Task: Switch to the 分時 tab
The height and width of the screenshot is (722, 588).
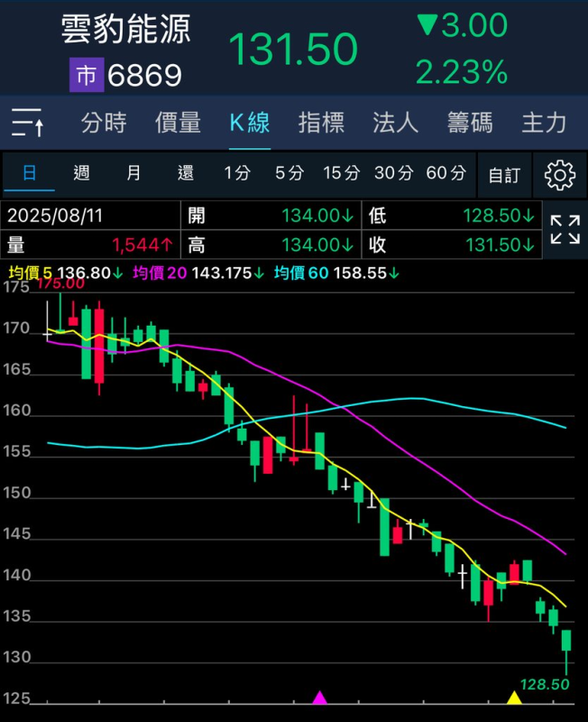Action: tap(104, 123)
